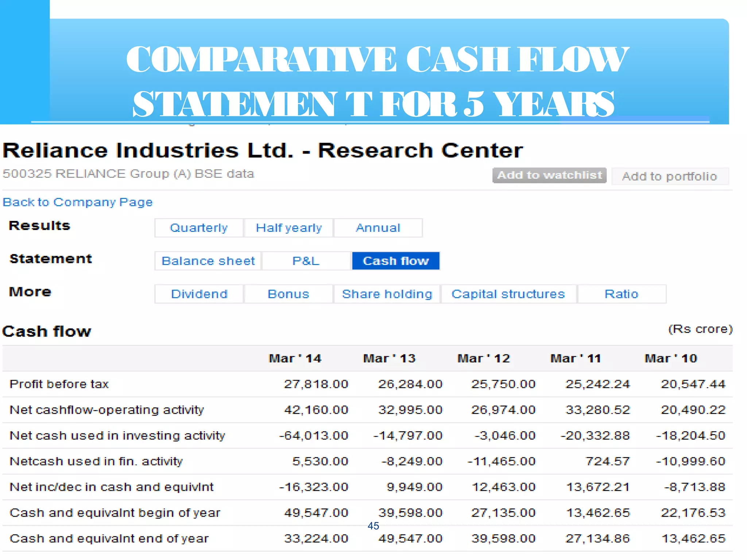Screen dimensions: 747x560
Task: Click the value -64,013.00
Action: point(314,435)
